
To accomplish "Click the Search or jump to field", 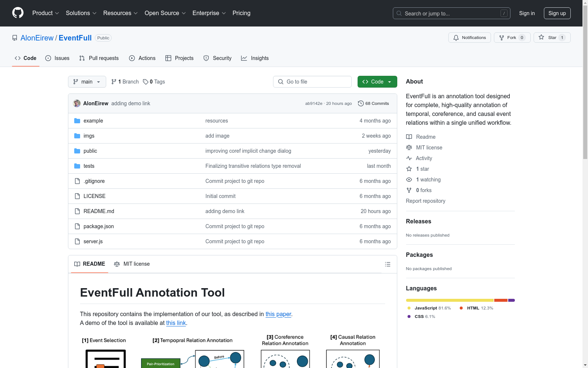I will 452,13.
